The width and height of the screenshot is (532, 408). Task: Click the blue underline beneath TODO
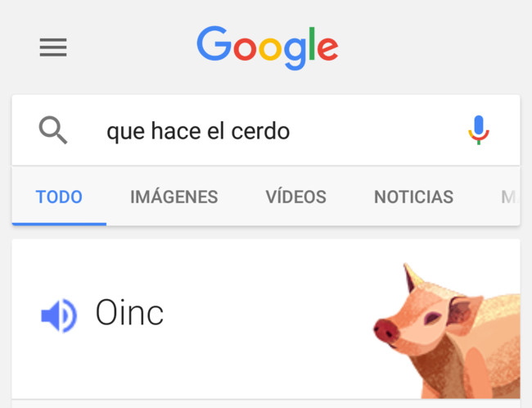click(59, 223)
